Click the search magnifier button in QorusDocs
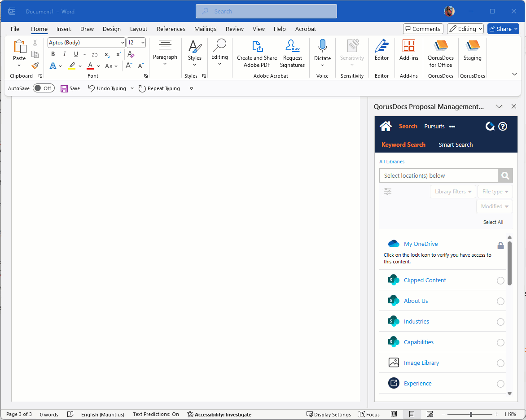Viewport: 526px width, 420px height. tap(505, 175)
